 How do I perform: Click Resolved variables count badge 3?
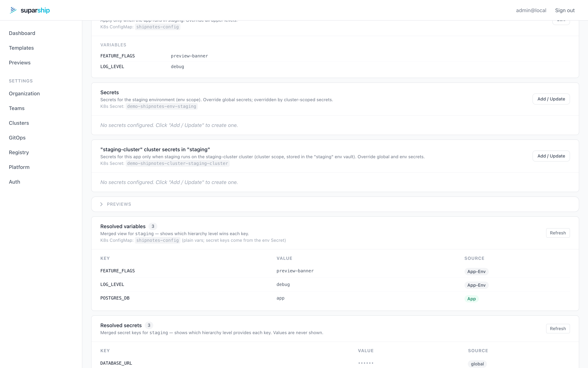pyautogui.click(x=153, y=226)
